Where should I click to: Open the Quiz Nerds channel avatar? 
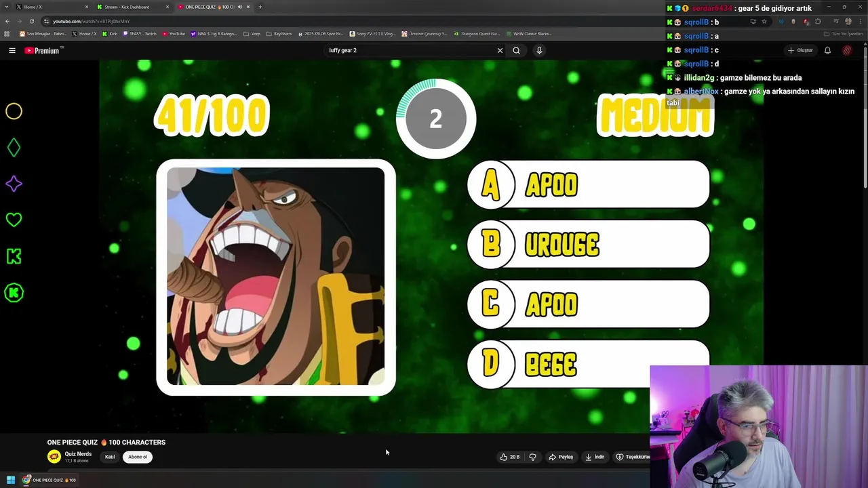(x=54, y=457)
